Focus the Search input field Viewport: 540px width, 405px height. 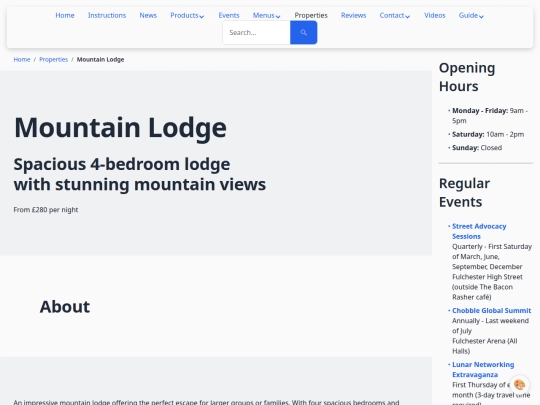point(257,32)
